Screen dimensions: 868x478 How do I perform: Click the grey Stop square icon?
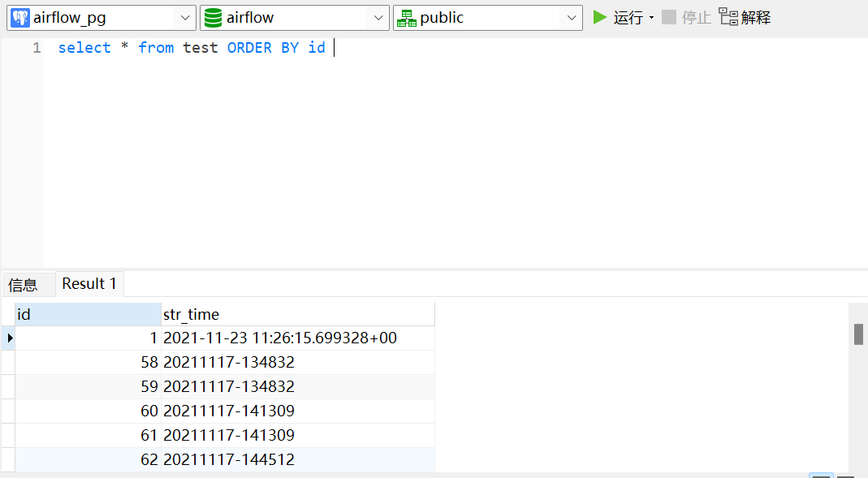coord(669,17)
